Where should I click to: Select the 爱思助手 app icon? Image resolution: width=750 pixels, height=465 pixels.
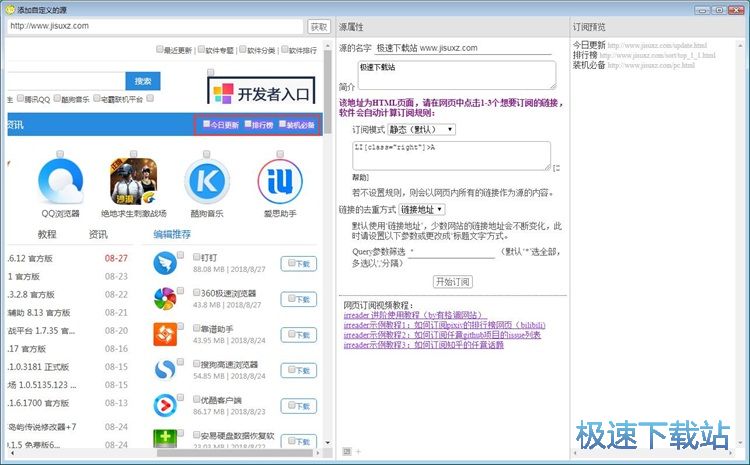(x=281, y=180)
